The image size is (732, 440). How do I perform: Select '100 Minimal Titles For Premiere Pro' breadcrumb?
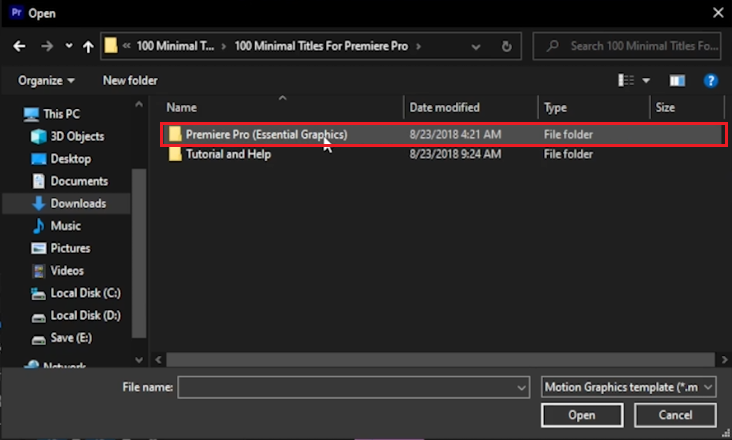(x=321, y=46)
